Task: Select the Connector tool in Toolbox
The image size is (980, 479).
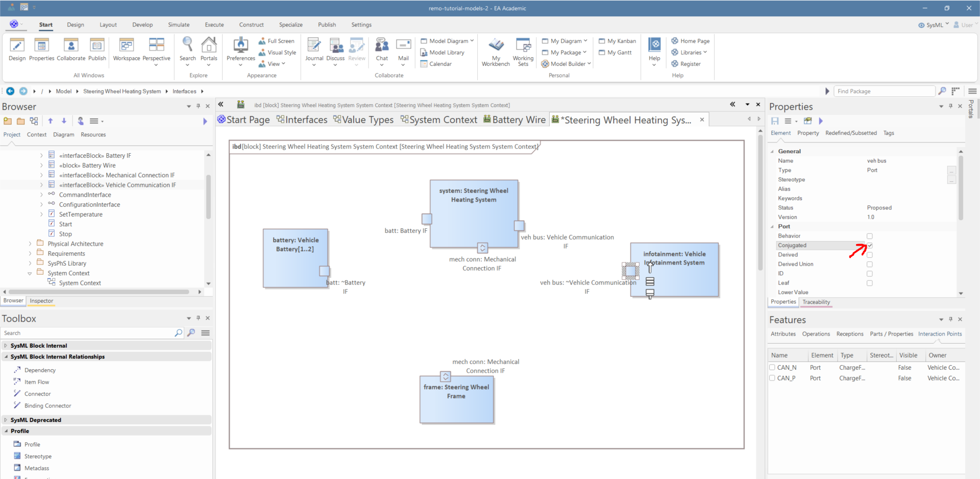Action: (37, 394)
